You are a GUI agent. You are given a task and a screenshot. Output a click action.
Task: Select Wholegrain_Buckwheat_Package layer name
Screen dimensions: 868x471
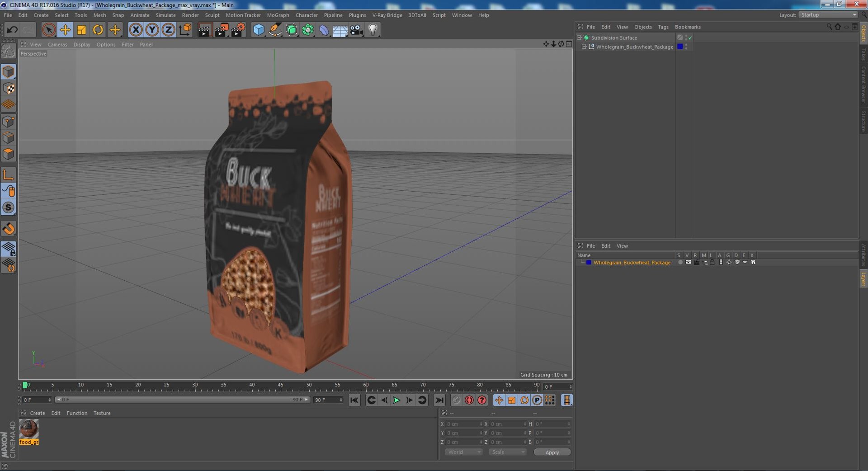click(632, 263)
